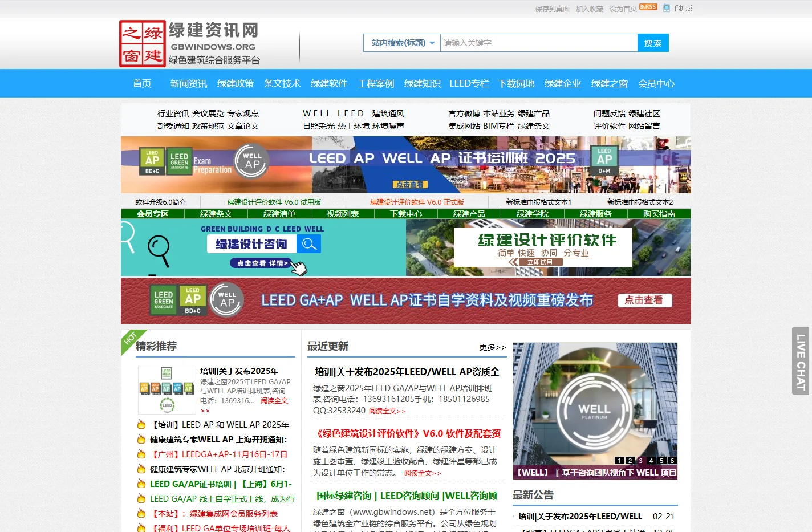This screenshot has width=812, height=532.
Task: Open 《绿色建筑设计评价软件》V6.0 article title
Action: 408,433
